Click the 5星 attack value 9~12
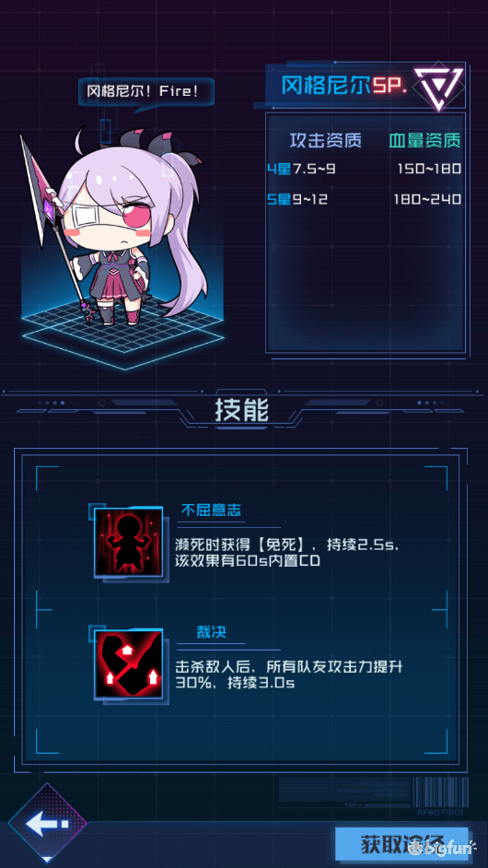 click(x=310, y=199)
